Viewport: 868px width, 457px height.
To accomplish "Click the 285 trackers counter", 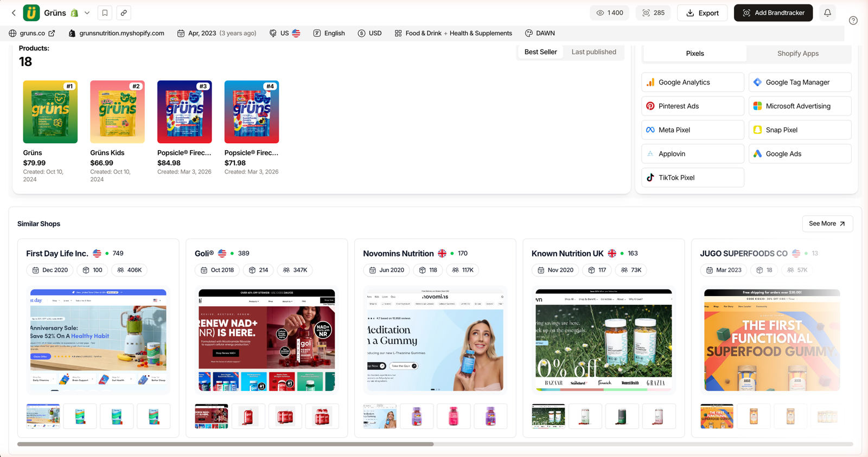I will point(653,13).
